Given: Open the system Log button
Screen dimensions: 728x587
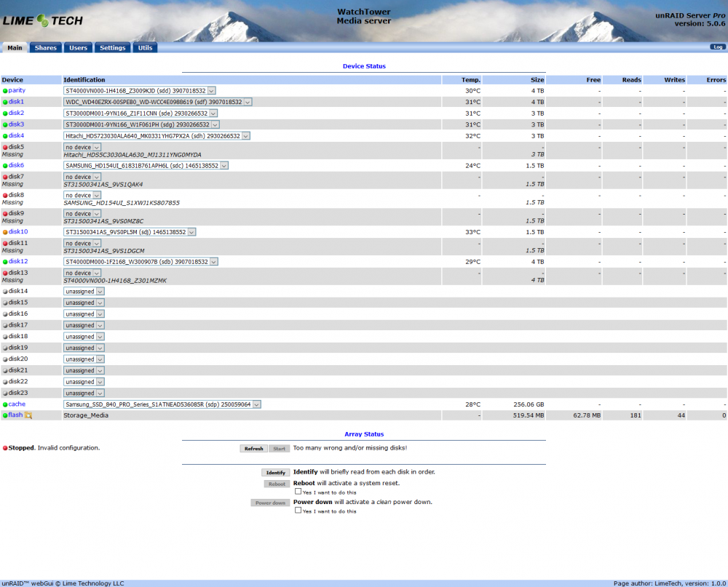Looking at the screenshot, I should [718, 47].
